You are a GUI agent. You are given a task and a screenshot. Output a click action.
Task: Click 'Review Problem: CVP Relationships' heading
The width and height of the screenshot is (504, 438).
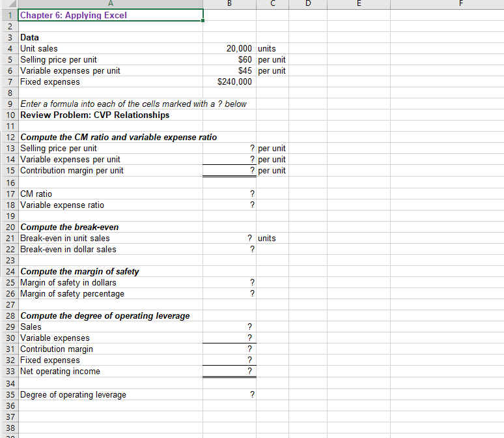click(x=111, y=115)
